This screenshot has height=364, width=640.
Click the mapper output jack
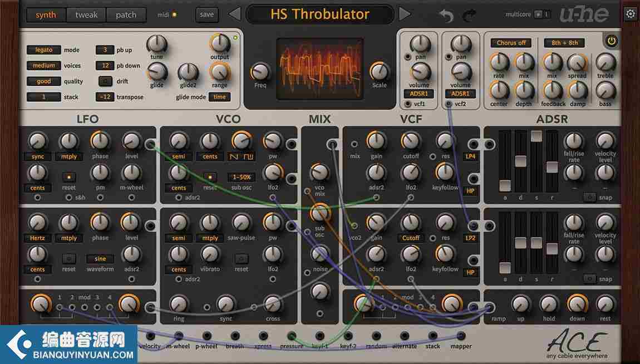461,336
